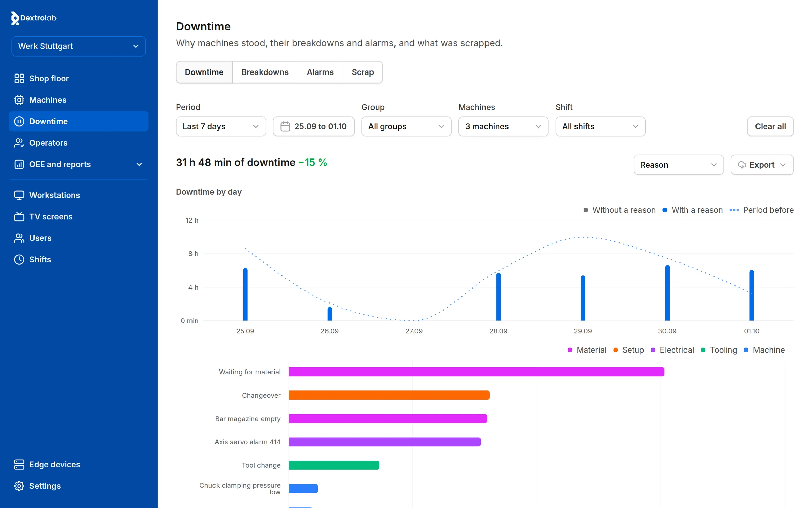This screenshot has height=508, width=812.
Task: Toggle the Without a reason legend entry
Action: (x=619, y=210)
